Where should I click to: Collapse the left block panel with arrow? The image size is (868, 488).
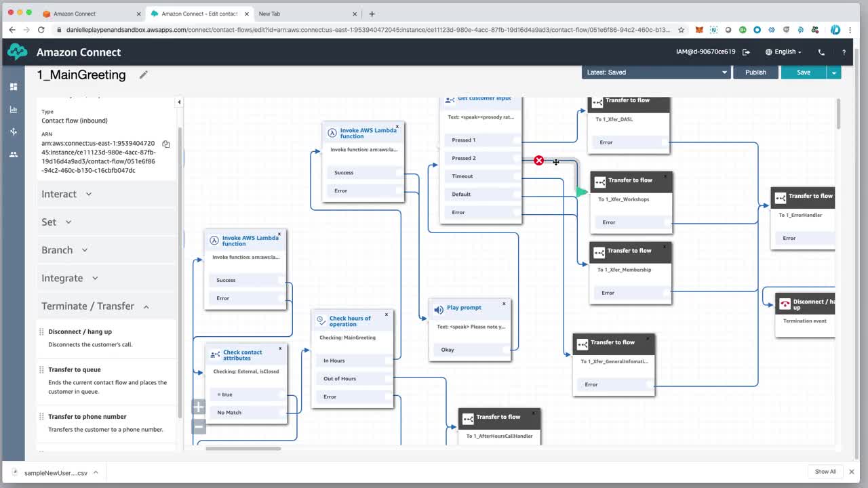[x=179, y=102]
